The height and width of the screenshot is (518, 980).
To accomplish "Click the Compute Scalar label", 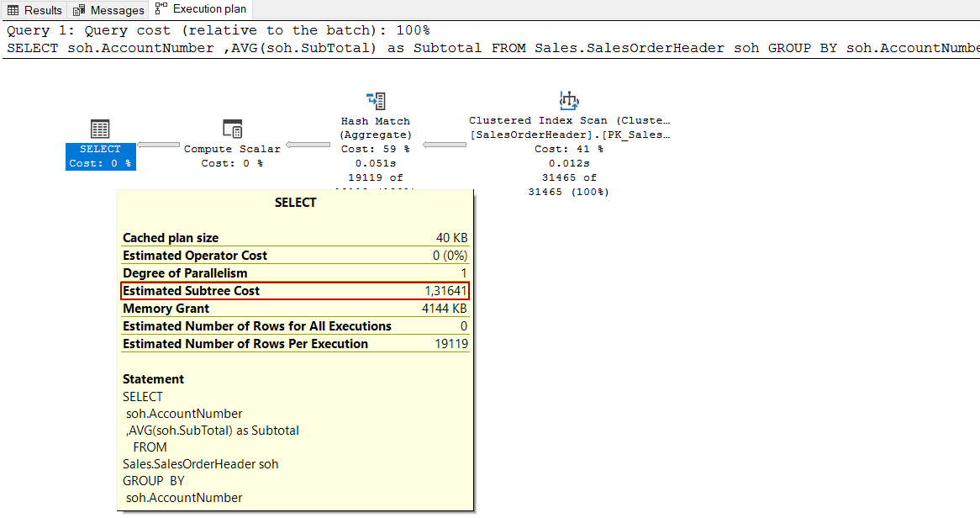I will pos(232,149).
